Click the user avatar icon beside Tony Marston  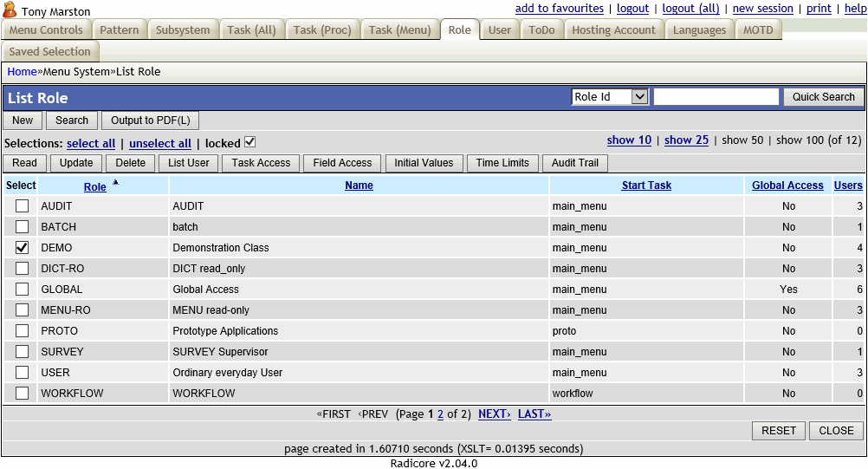(10, 11)
